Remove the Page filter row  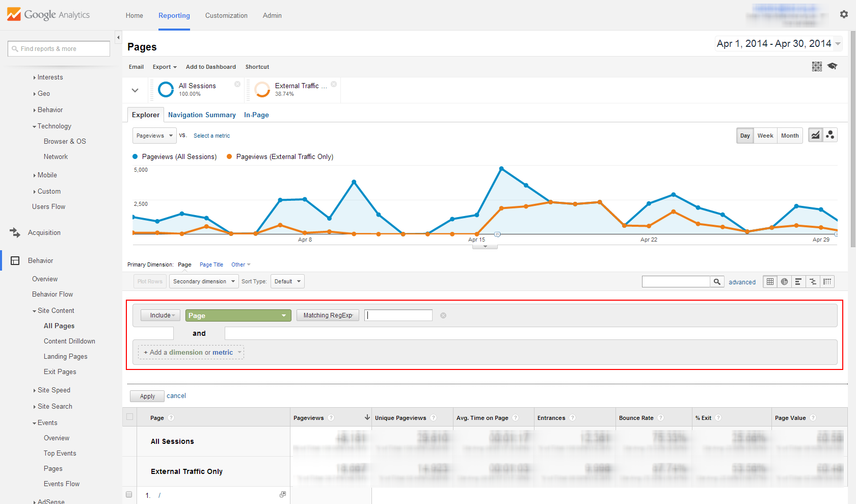[x=443, y=315]
